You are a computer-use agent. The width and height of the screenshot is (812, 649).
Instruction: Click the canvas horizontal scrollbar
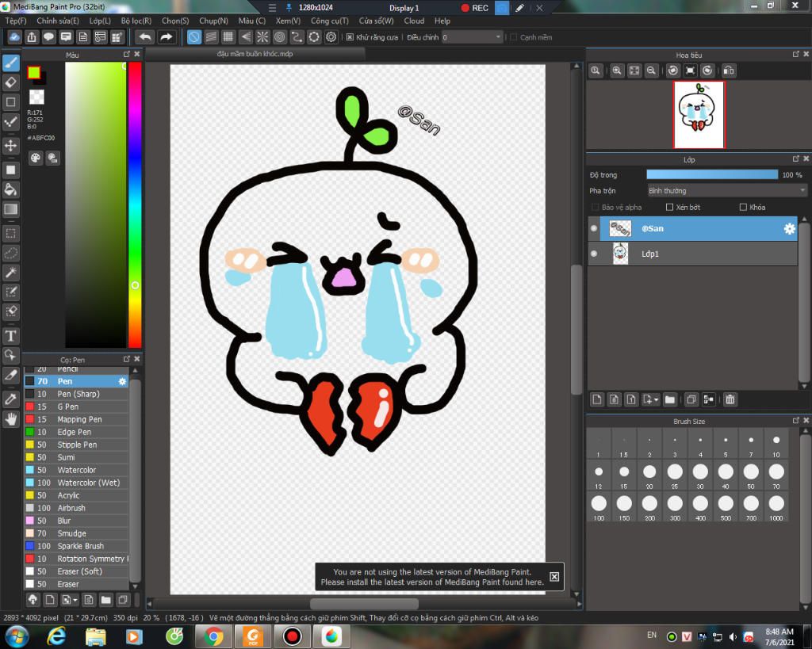click(364, 604)
